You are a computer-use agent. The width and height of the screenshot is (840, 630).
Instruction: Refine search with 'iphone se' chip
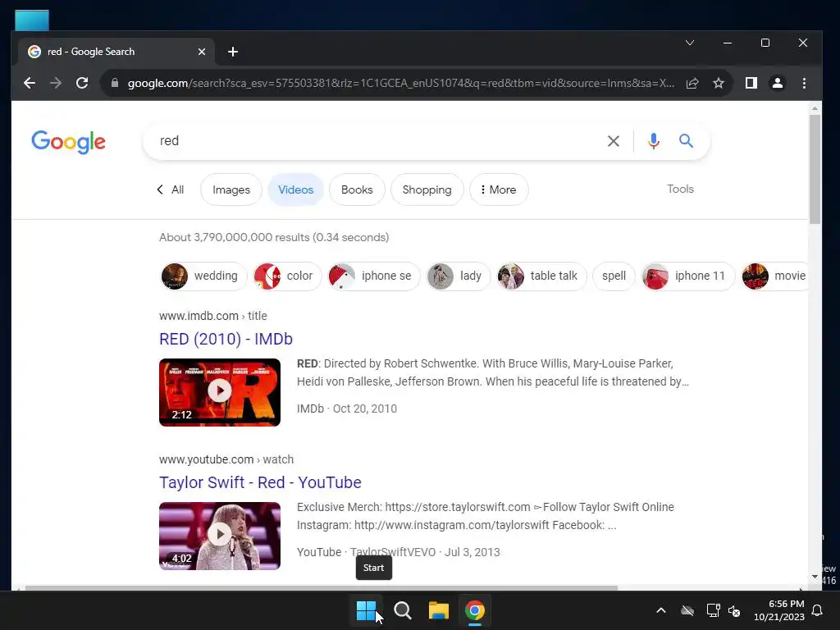pyautogui.click(x=374, y=276)
